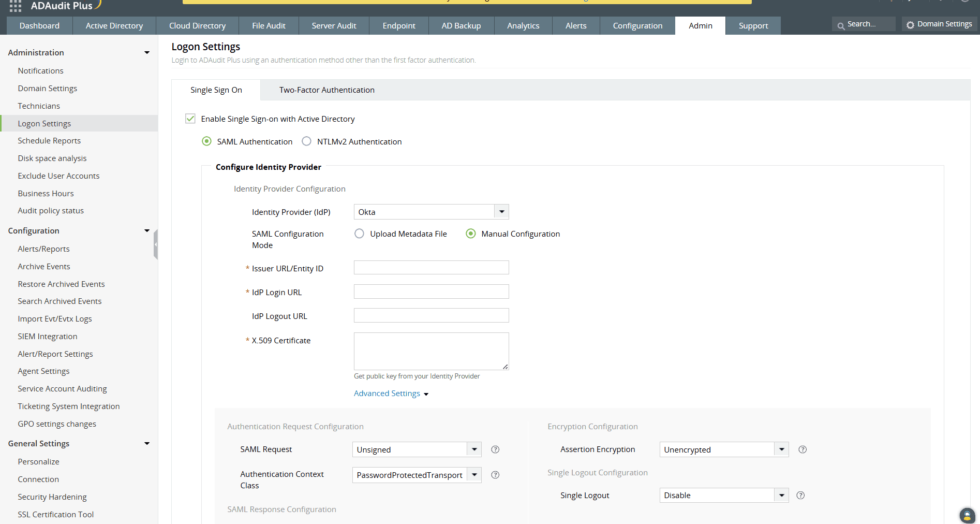The image size is (980, 524).
Task: Open the support chat icon bottom-right
Action: click(x=967, y=516)
